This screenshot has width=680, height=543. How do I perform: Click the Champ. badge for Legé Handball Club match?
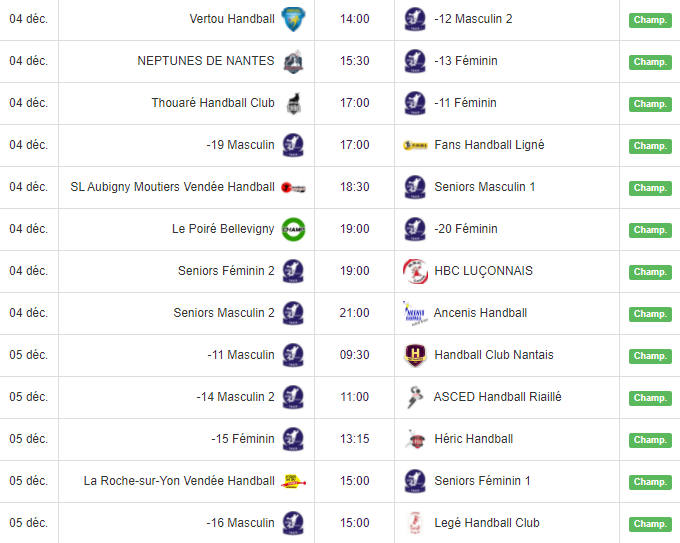650,524
